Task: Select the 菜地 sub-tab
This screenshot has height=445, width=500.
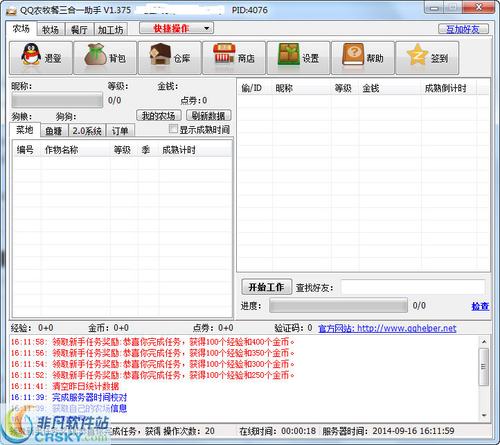Action: tap(25, 130)
